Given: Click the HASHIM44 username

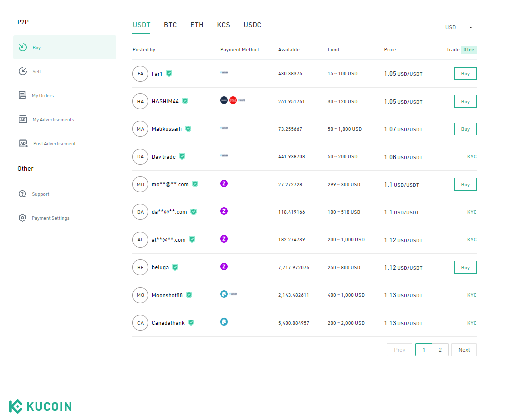Looking at the screenshot, I should pos(165,101).
